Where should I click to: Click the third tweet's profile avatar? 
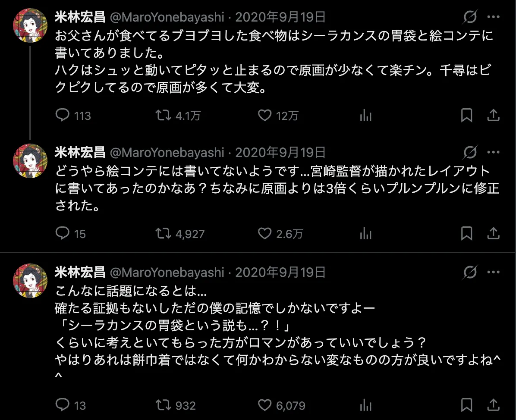coord(30,280)
